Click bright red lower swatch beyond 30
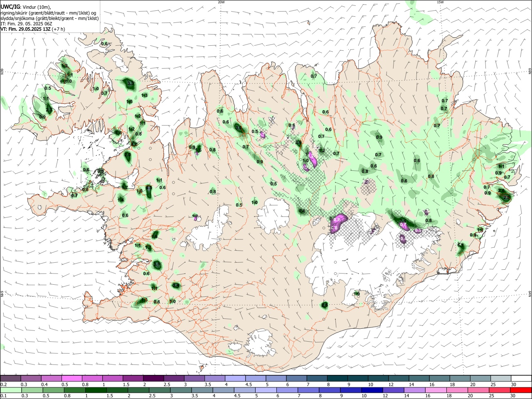Image resolution: width=532 pixels, height=399 pixels. [x=521, y=390]
